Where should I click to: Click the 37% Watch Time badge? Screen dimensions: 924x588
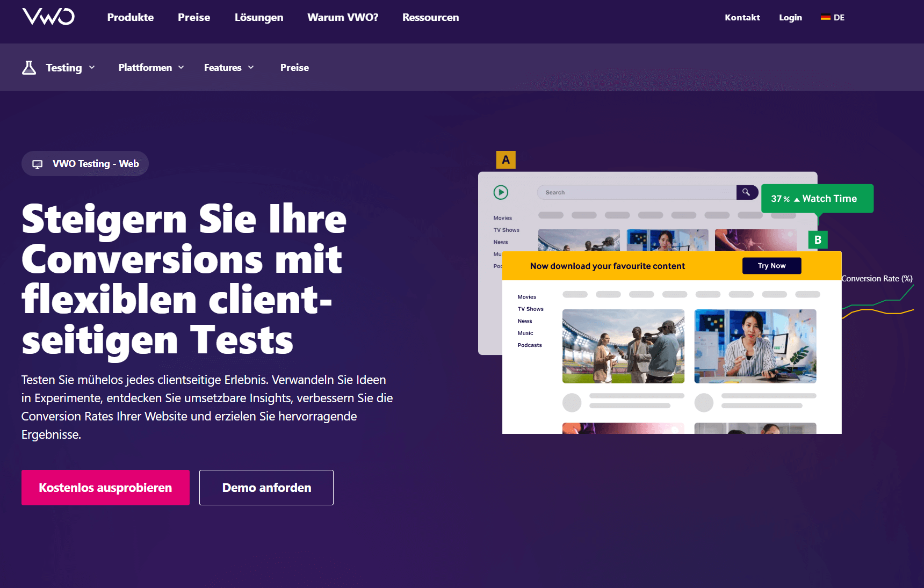(817, 199)
